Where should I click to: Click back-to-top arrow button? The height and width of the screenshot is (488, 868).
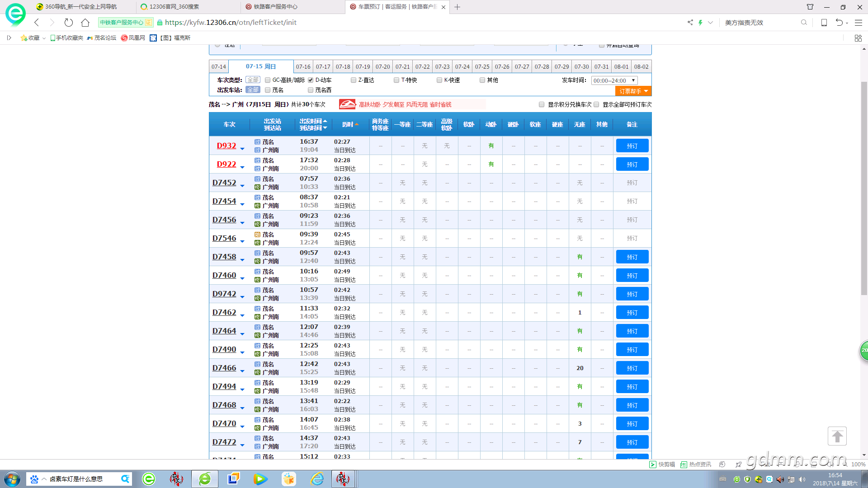[837, 436]
